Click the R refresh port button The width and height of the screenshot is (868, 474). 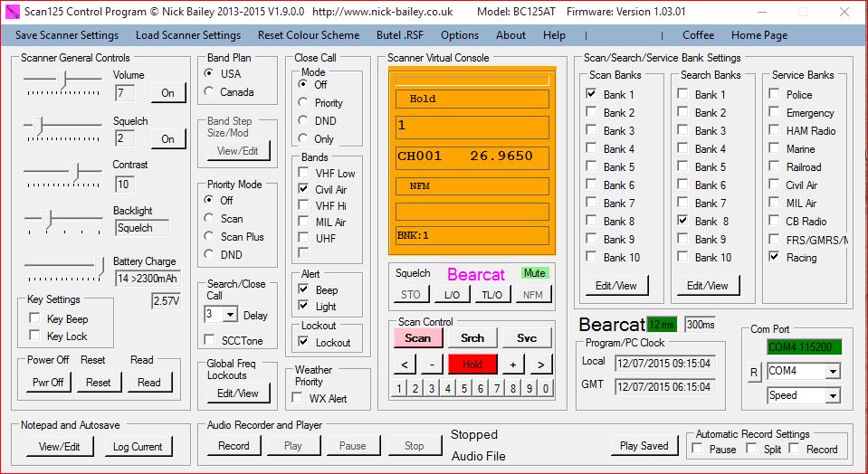tap(754, 372)
